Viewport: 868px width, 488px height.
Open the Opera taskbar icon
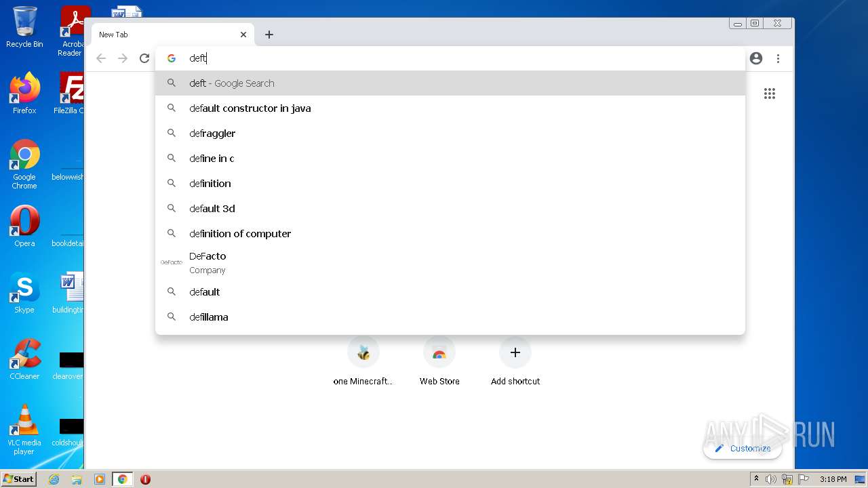[145, 479]
